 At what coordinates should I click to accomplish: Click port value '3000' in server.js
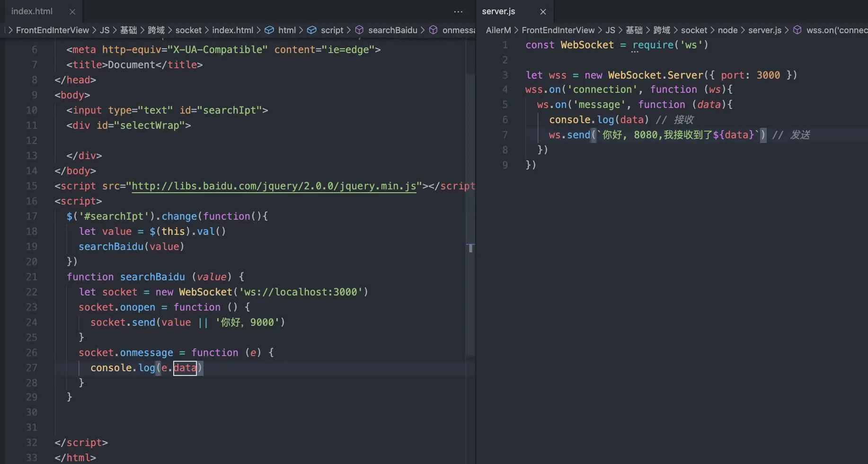click(768, 75)
